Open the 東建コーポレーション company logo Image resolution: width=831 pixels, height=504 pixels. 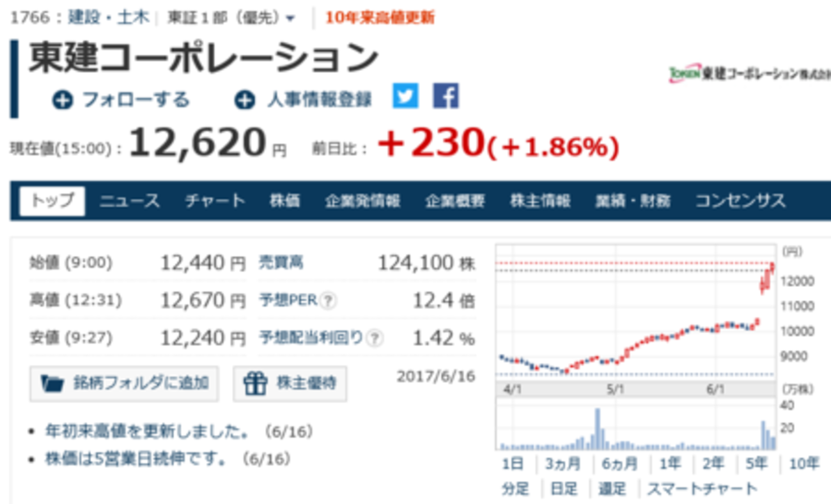(x=749, y=73)
